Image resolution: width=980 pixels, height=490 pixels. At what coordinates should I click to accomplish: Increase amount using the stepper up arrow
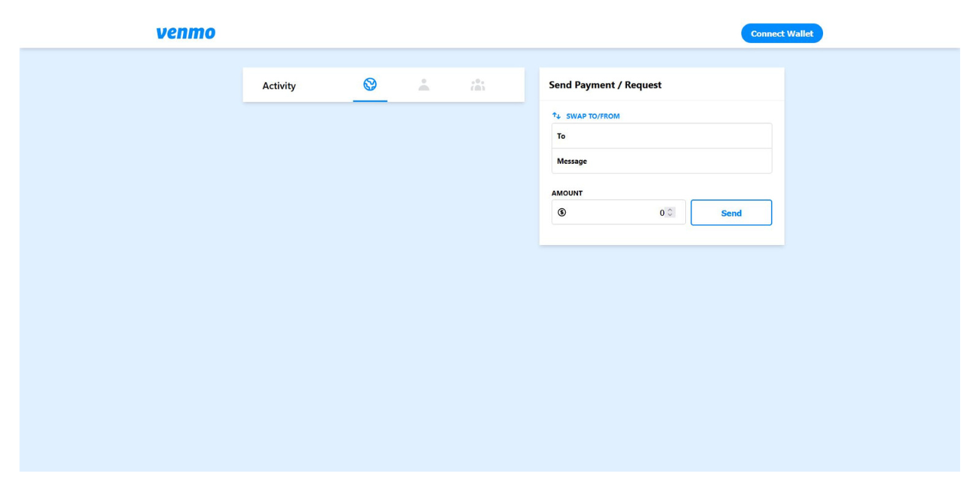pyautogui.click(x=669, y=210)
